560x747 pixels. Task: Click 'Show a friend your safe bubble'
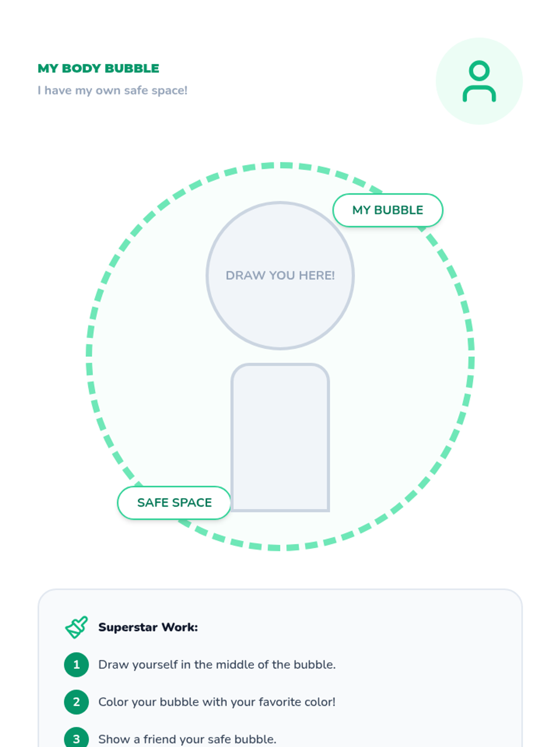pyautogui.click(x=187, y=739)
